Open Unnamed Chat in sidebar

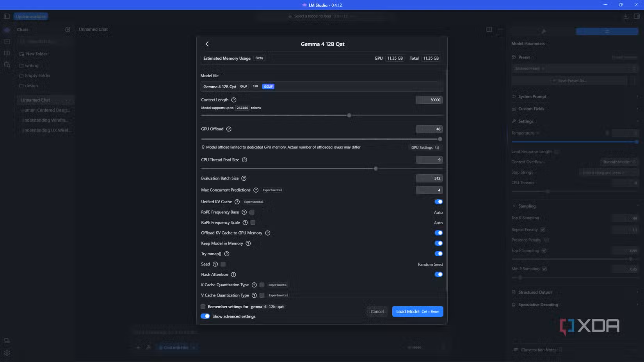(x=45, y=100)
